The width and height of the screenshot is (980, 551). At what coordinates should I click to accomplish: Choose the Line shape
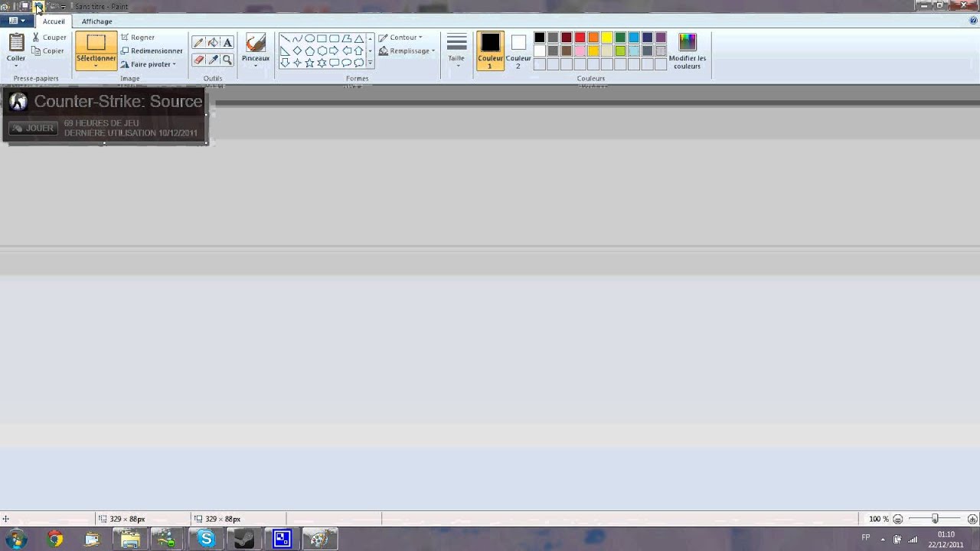[x=285, y=38]
